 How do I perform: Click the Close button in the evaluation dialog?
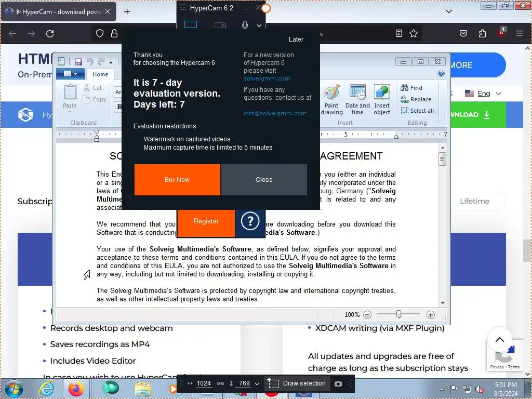264,179
